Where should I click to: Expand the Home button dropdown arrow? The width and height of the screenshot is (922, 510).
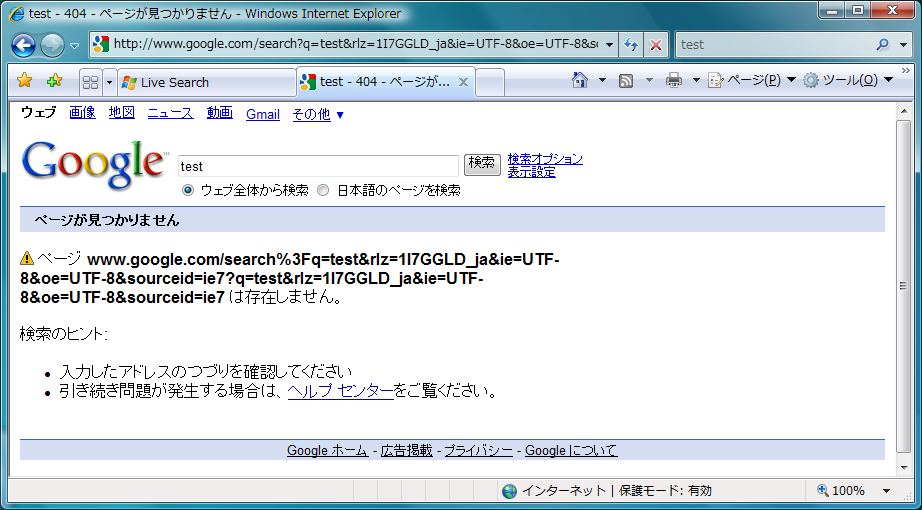click(x=602, y=80)
